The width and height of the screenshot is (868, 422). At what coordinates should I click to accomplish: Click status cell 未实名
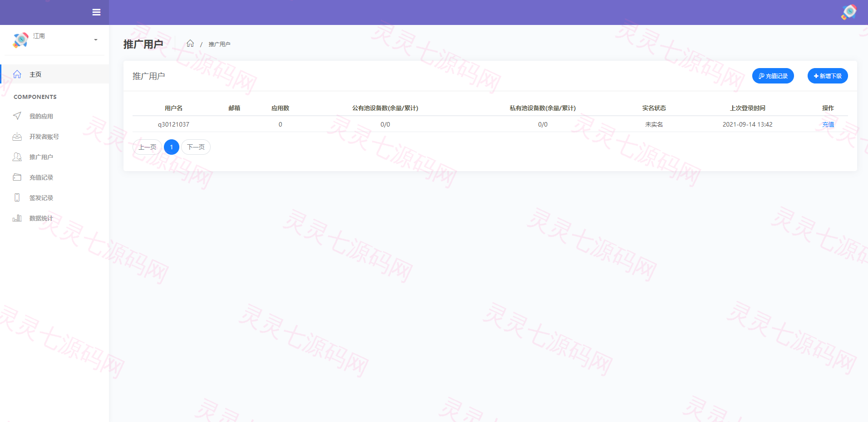pos(654,124)
